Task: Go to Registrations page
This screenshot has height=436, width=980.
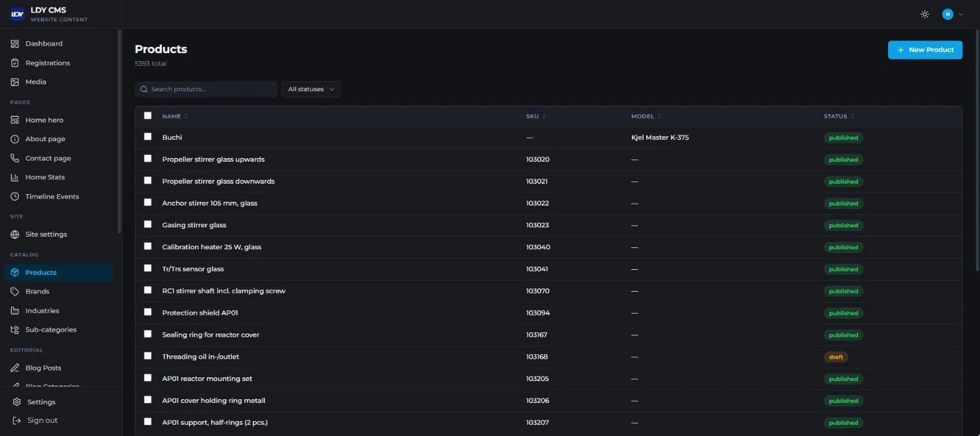Action: (58, 63)
